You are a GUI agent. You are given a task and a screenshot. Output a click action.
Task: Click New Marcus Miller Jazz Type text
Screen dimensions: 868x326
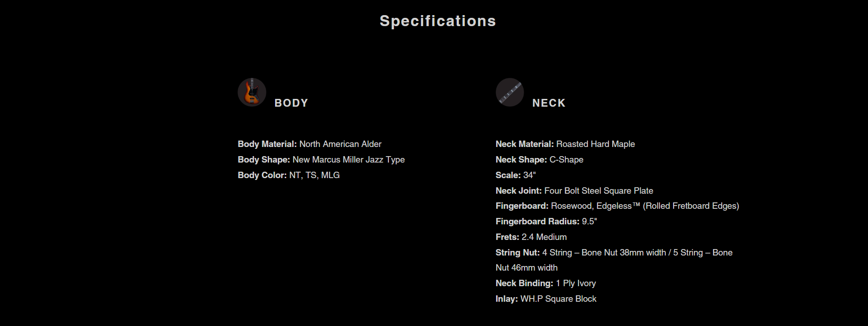[x=348, y=160]
